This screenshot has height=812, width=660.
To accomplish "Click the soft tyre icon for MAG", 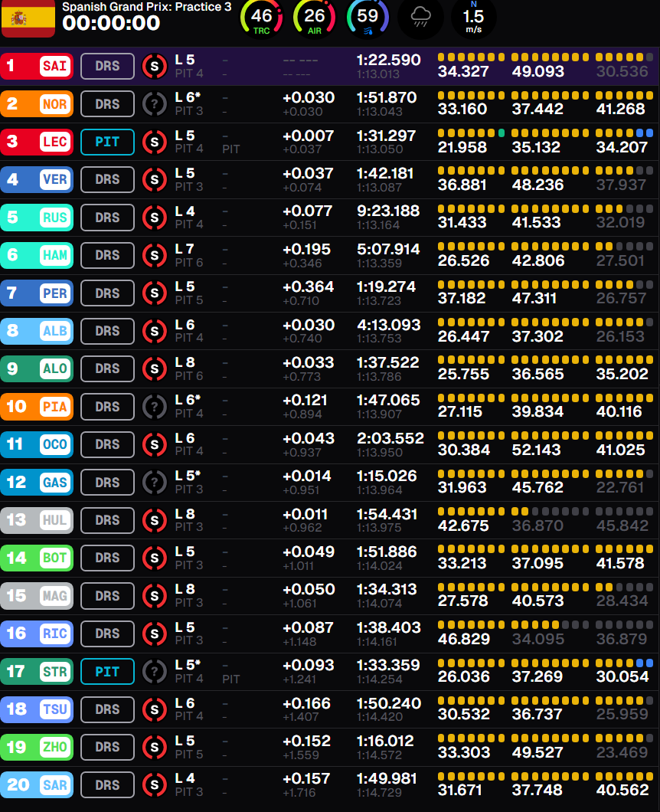I will tap(154, 596).
